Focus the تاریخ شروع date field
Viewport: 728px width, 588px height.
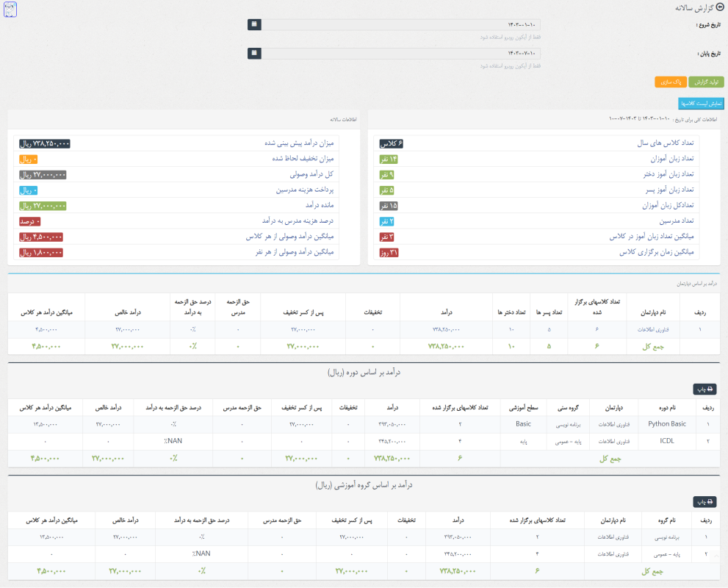pos(401,24)
